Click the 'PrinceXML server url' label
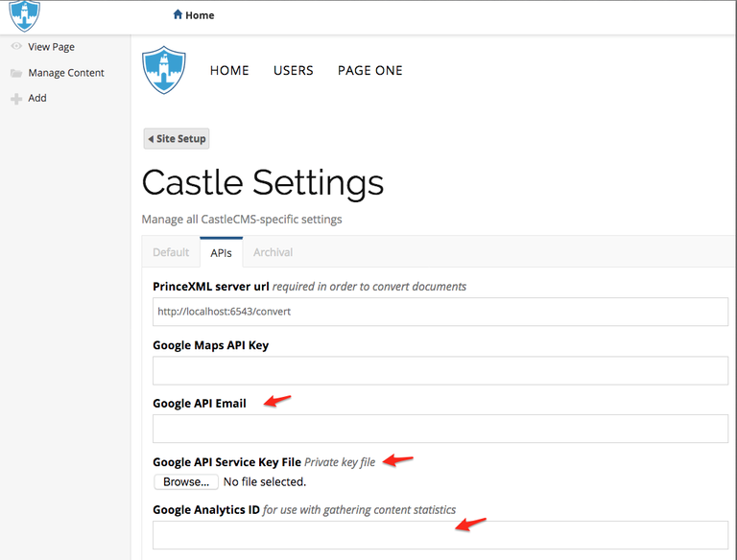Screen dimensions: 737x560 [211, 287]
